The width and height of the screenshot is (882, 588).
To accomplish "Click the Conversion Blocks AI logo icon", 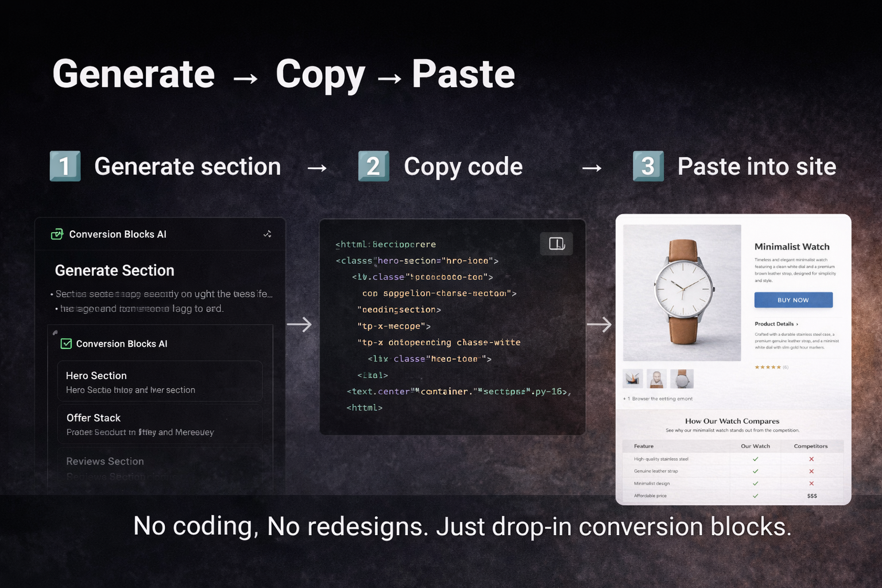I will tap(57, 234).
